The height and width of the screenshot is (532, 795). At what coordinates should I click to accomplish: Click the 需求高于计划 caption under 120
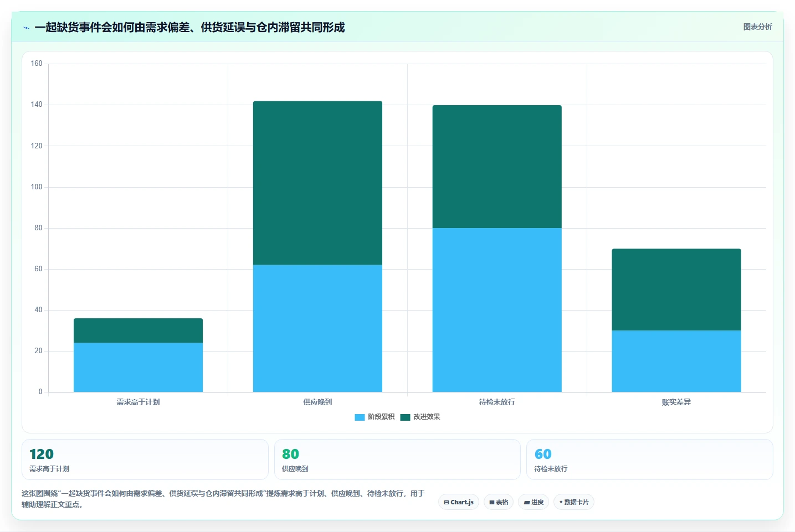[49, 468]
